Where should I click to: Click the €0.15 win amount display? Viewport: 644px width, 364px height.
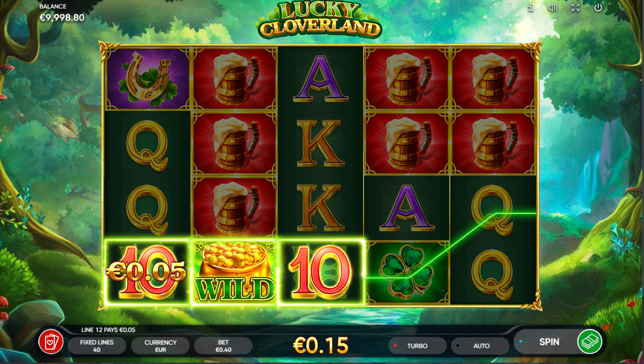(321, 345)
